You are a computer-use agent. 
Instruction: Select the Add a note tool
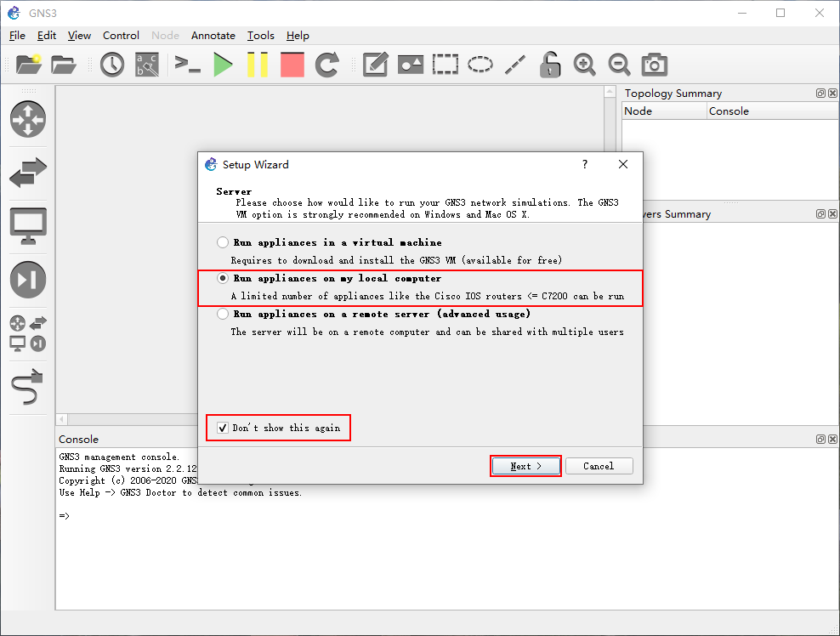point(375,65)
